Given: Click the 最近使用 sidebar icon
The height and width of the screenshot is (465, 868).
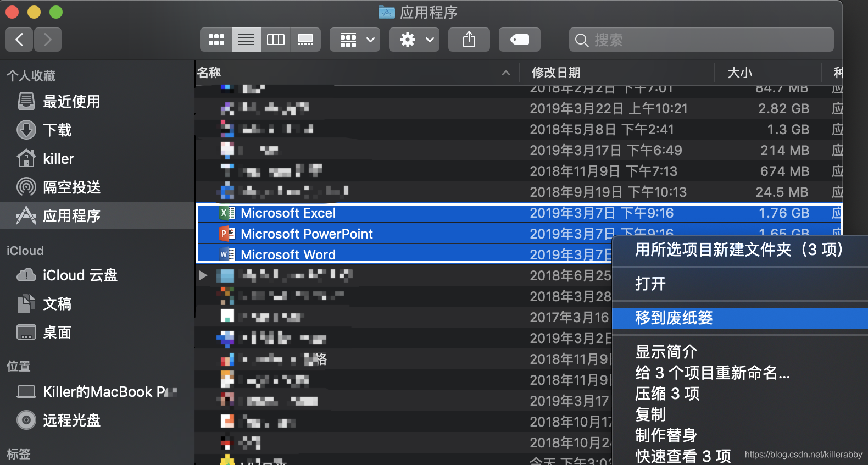Looking at the screenshot, I should [26, 101].
